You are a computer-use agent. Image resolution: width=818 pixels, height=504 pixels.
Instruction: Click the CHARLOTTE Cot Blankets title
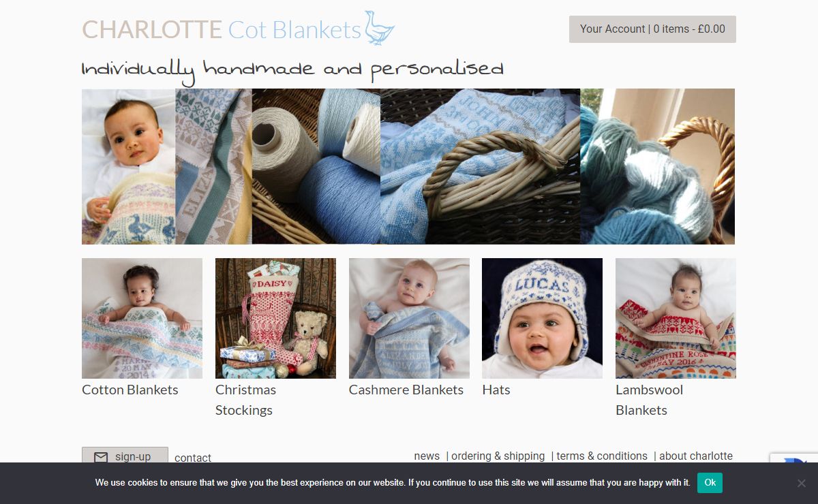(222, 29)
